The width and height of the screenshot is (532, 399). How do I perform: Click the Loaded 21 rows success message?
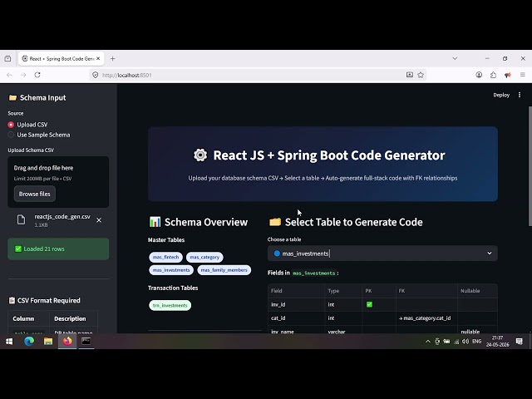click(58, 249)
